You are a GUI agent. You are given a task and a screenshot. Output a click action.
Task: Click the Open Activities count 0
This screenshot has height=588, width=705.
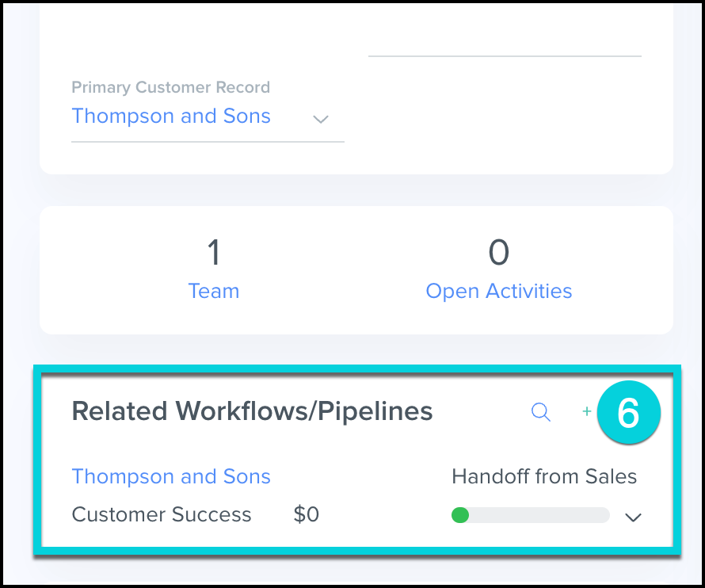coord(499,253)
